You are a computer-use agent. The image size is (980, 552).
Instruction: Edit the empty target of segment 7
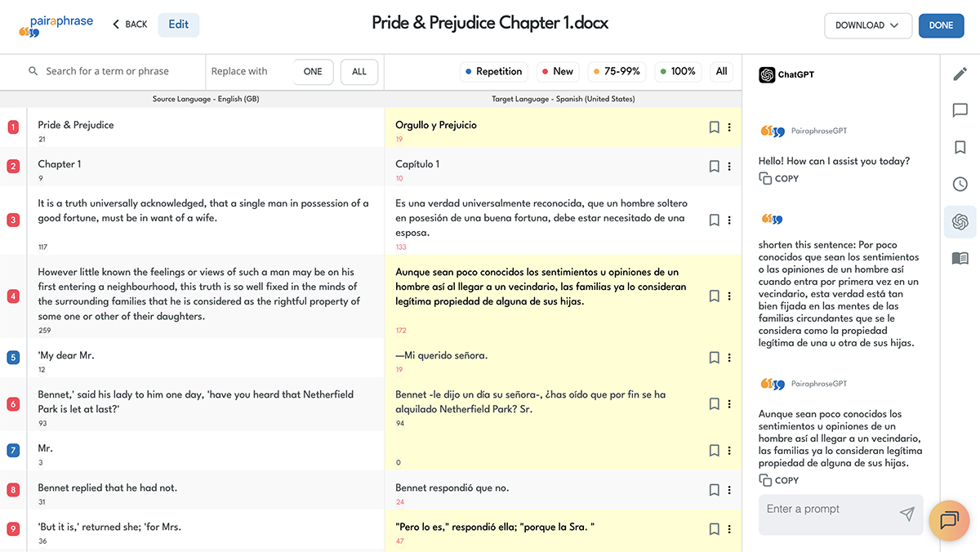[547, 451]
